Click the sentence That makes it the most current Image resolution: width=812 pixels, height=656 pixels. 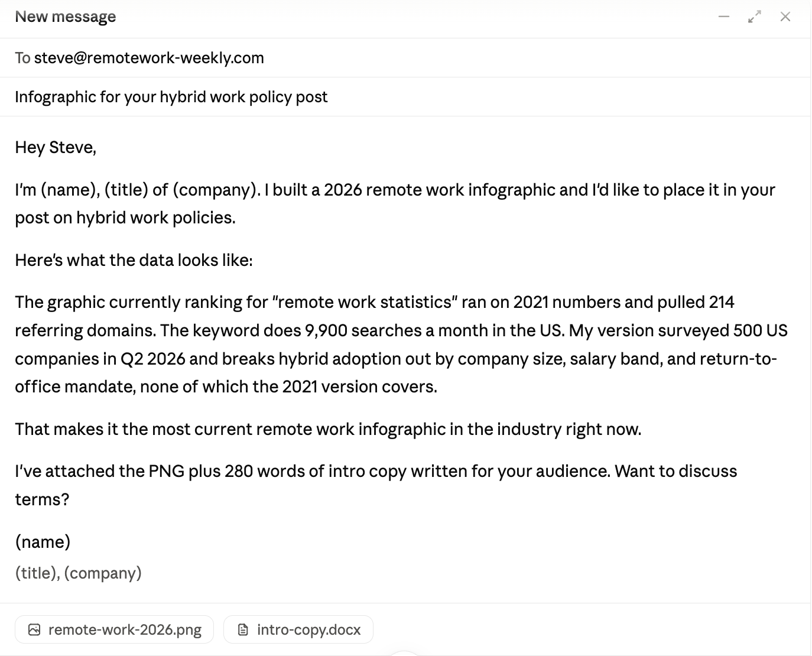pyautogui.click(x=328, y=429)
